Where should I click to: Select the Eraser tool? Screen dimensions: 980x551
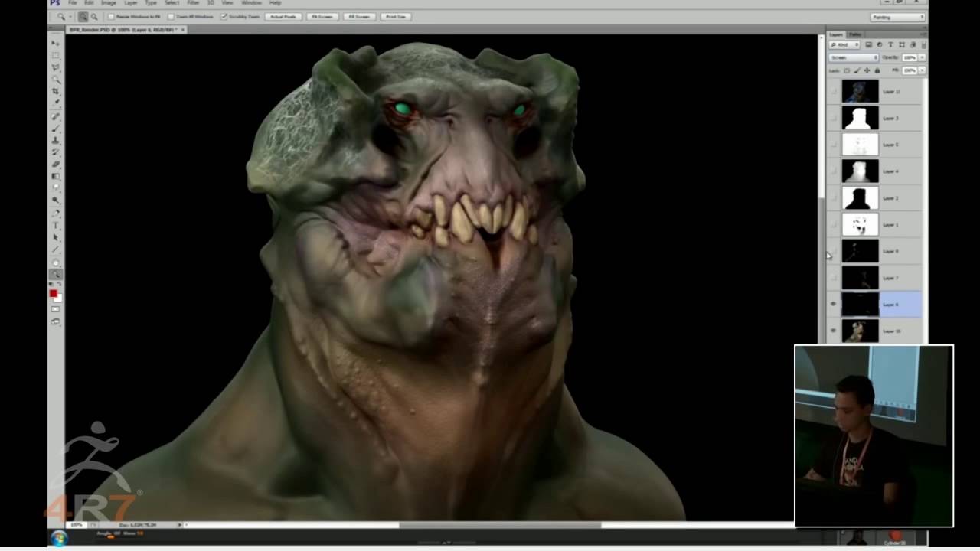click(56, 165)
